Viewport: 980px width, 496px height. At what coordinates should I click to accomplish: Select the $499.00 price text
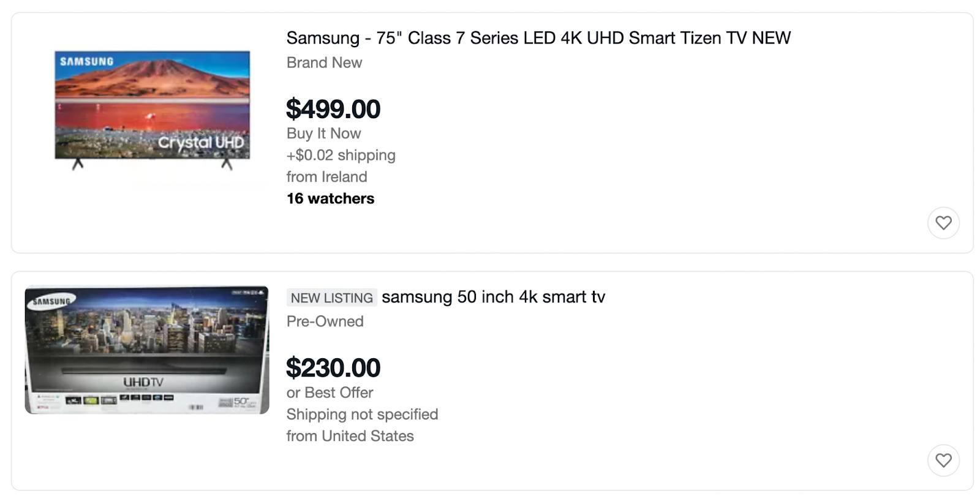click(x=333, y=108)
